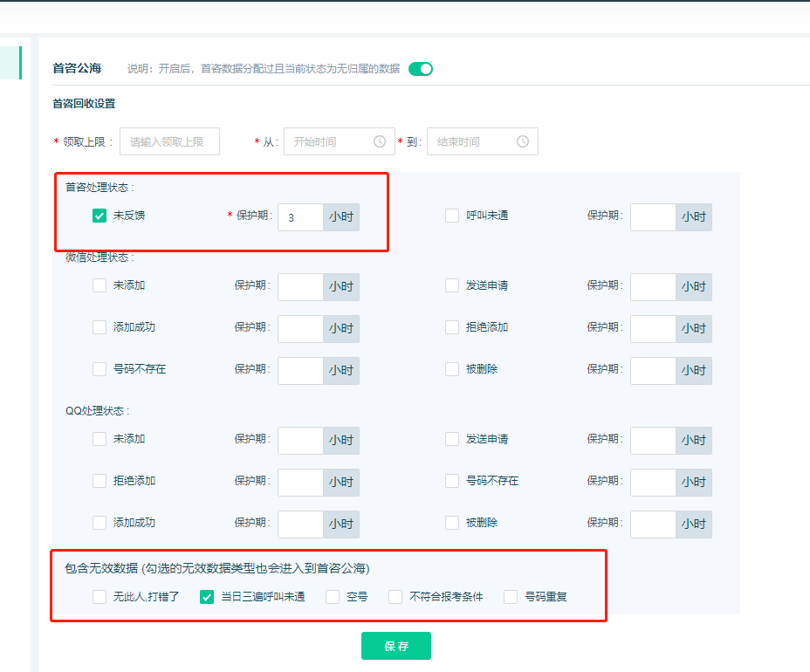
Task: Enable the 被删除 checkbox under QQ处理状态
Action: [x=452, y=523]
